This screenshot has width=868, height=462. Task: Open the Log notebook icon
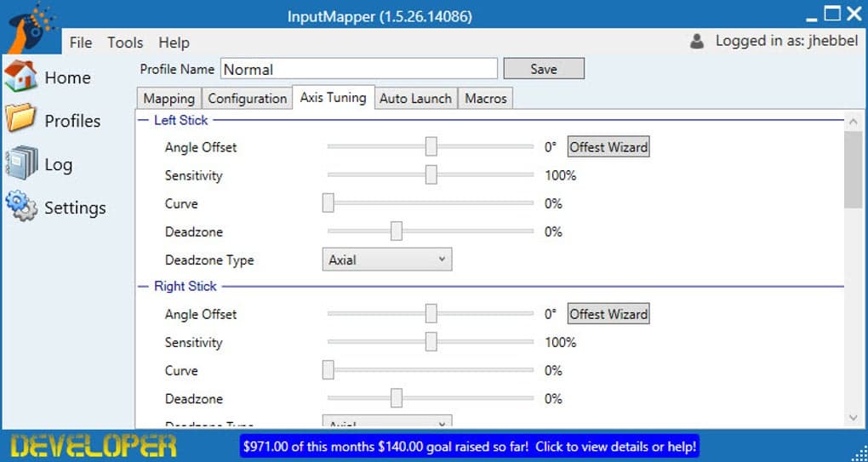pos(22,163)
